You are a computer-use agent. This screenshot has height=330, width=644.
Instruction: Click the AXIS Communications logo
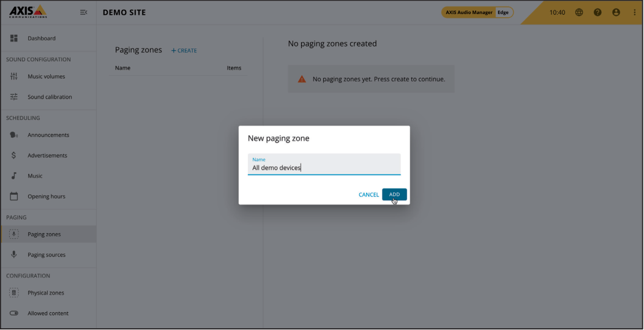(x=28, y=12)
